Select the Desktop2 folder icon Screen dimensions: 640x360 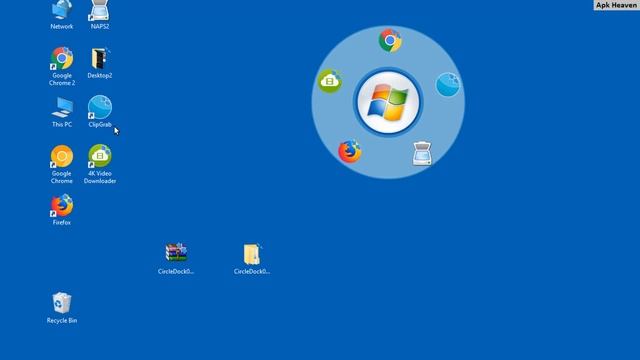[100, 62]
